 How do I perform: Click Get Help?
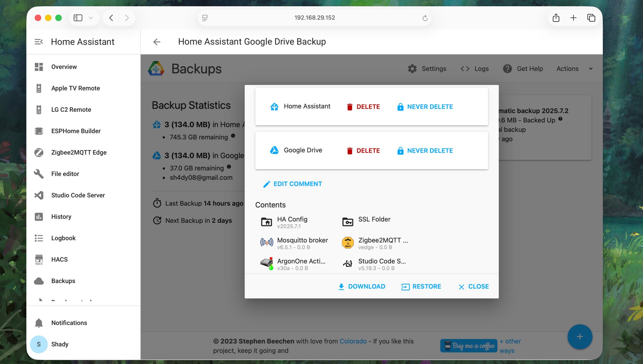point(523,69)
